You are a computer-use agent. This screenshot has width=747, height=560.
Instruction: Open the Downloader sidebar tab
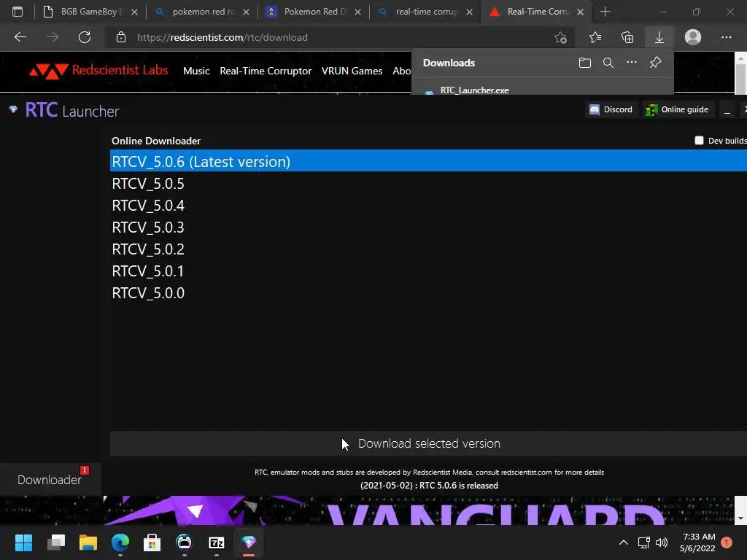pyautogui.click(x=50, y=479)
